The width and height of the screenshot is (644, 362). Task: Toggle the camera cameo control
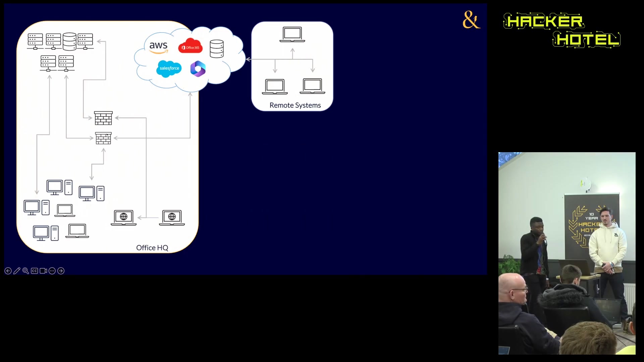coord(43,271)
